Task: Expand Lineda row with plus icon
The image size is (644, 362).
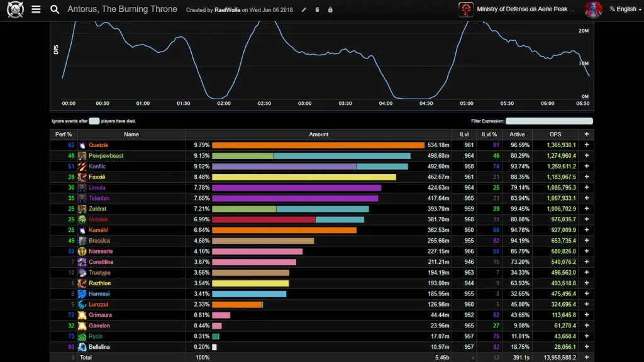Action: pos(587,187)
